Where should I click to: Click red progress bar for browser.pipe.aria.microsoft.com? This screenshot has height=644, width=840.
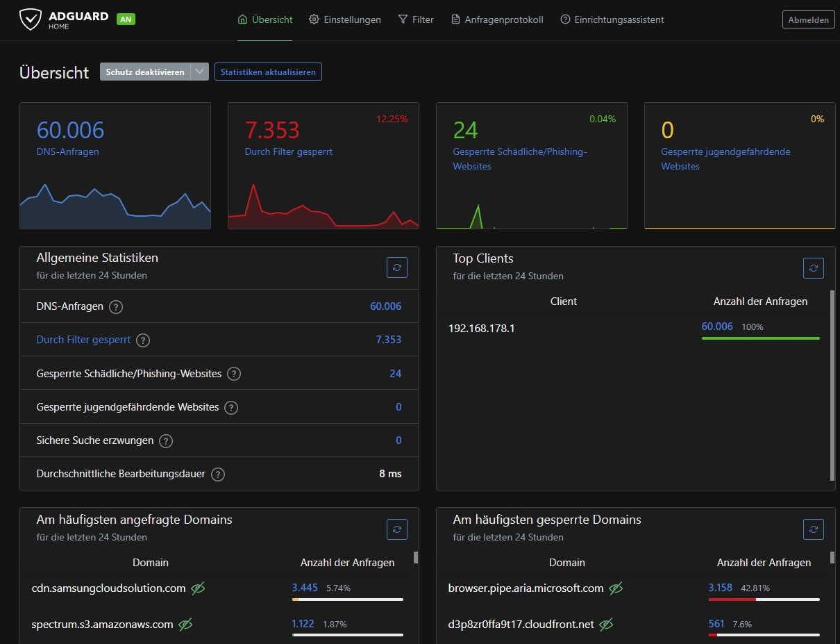(x=764, y=599)
